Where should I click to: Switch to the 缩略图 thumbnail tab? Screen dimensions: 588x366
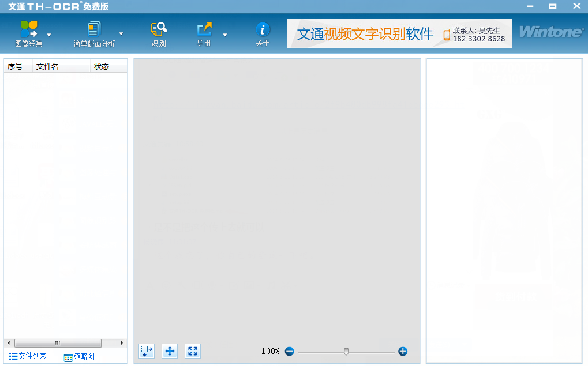(79, 357)
